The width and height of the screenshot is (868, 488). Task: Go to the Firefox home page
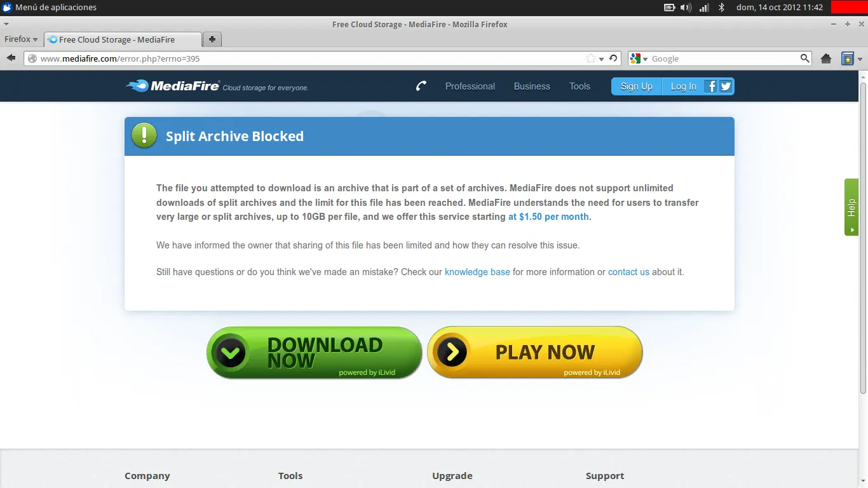(x=826, y=58)
